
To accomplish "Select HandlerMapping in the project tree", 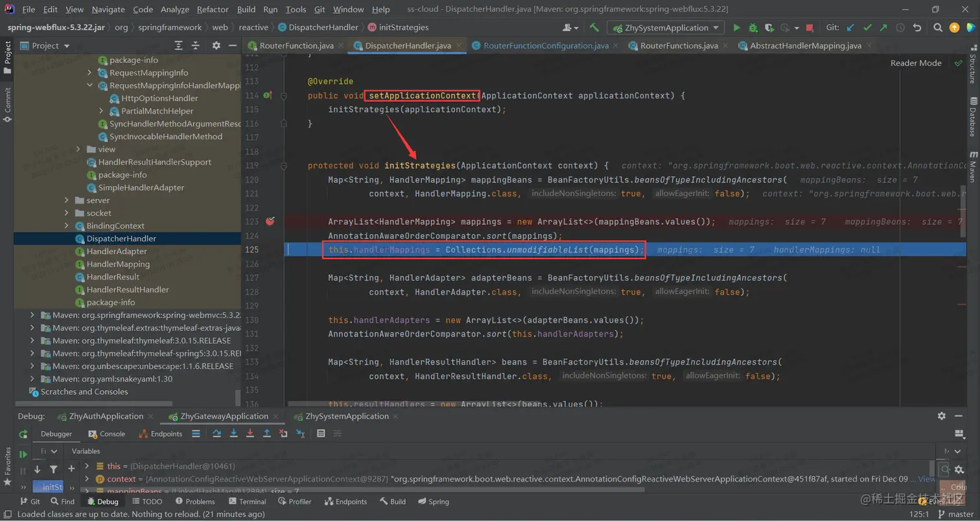I will pos(118,264).
